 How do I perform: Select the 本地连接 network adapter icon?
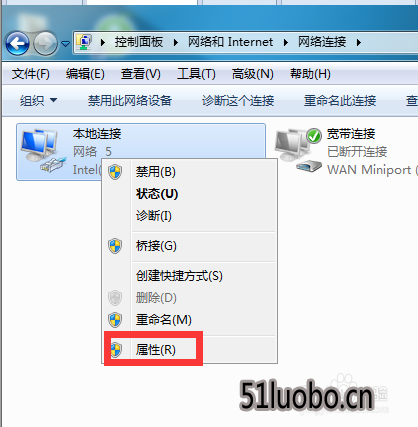(x=41, y=150)
